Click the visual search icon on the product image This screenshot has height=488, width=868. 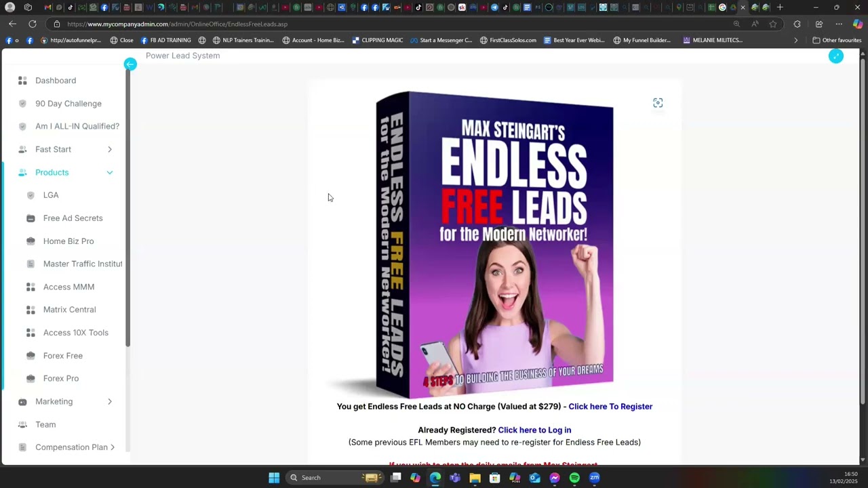[658, 103]
